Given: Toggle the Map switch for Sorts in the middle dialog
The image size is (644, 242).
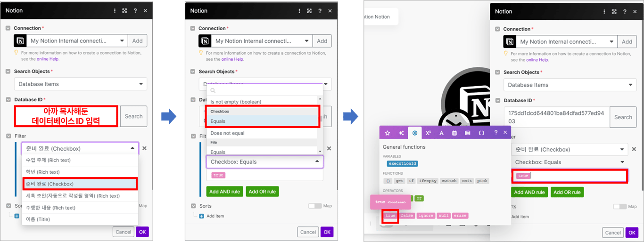Looking at the screenshot, I should [315, 206].
